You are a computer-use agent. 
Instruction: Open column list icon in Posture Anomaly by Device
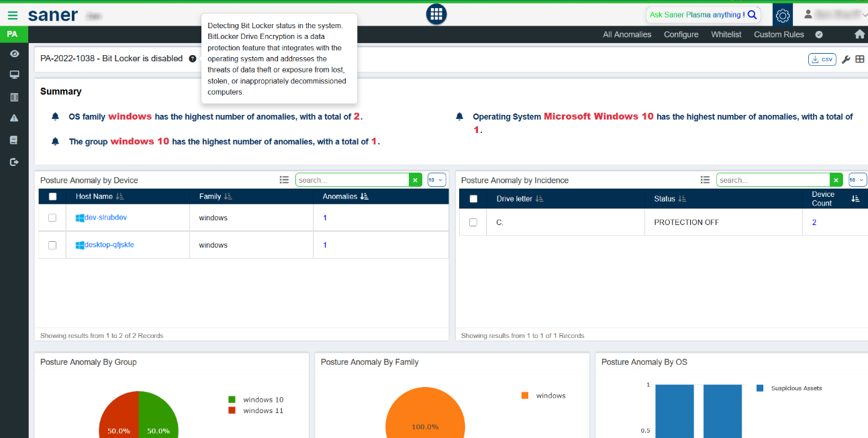coord(285,180)
